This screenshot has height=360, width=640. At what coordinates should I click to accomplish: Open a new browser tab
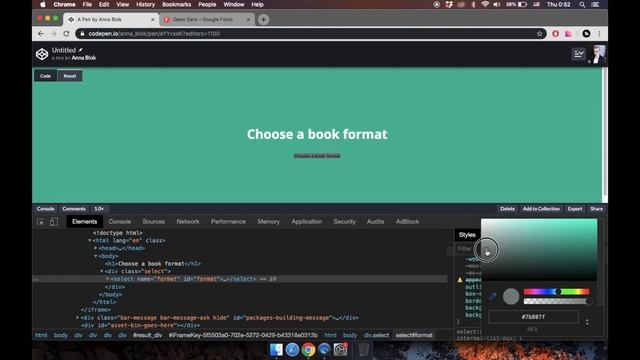click(263, 20)
